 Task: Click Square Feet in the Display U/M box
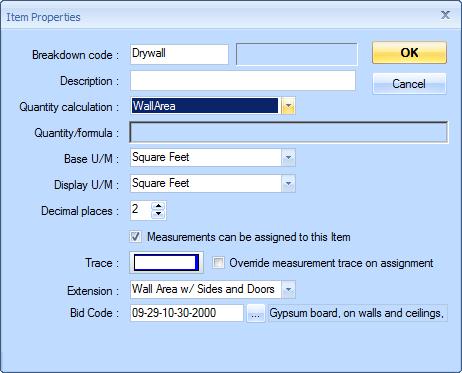161,183
